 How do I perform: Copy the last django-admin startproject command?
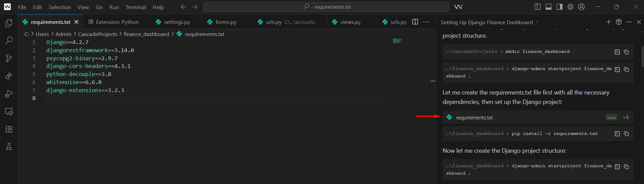pyautogui.click(x=627, y=167)
